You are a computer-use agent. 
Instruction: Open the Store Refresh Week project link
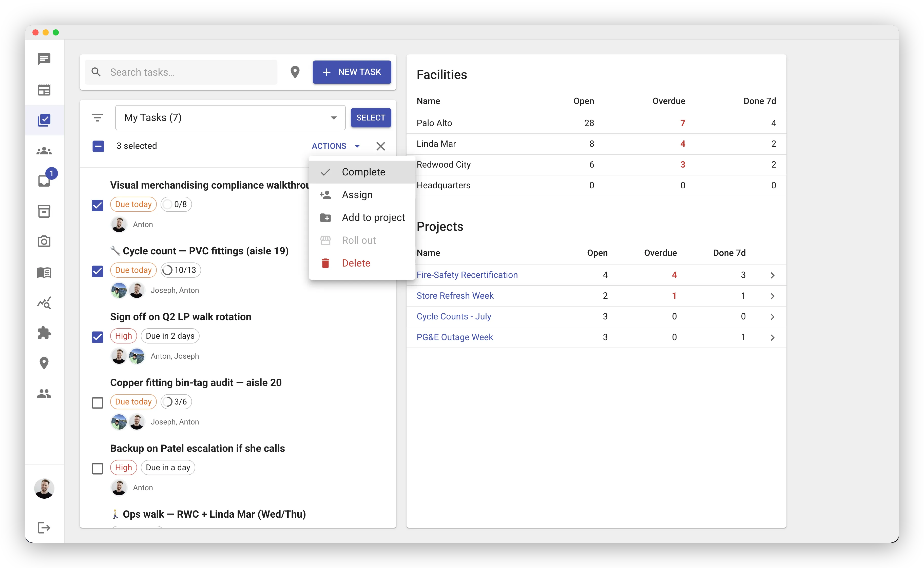[x=455, y=296]
